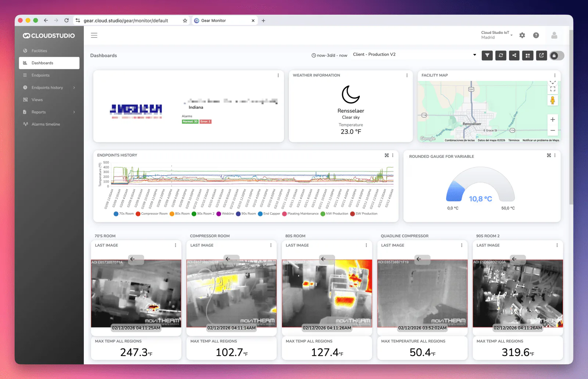The image size is (588, 379).
Task: Open Compressor Room Last Image options menu
Action: pyautogui.click(x=271, y=245)
